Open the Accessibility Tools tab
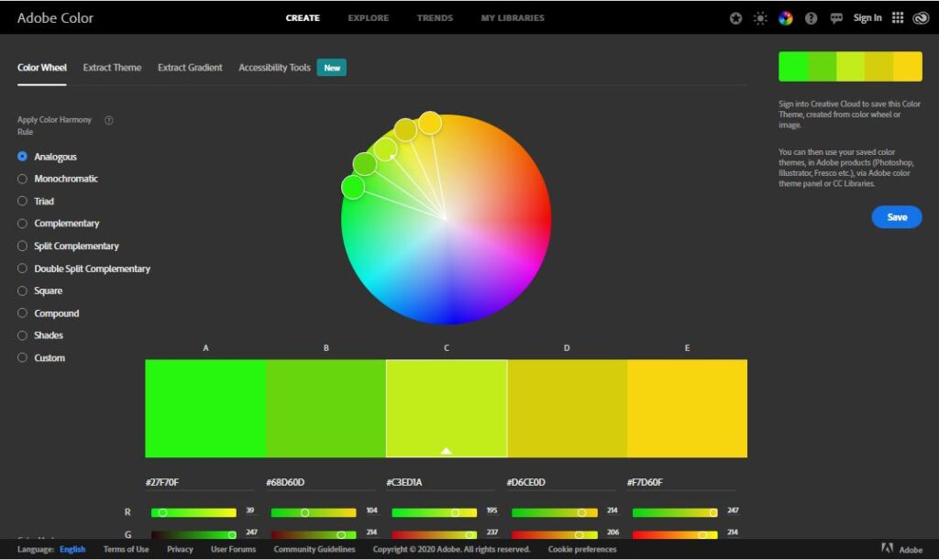Viewport: 939px width, 560px height. tap(274, 68)
